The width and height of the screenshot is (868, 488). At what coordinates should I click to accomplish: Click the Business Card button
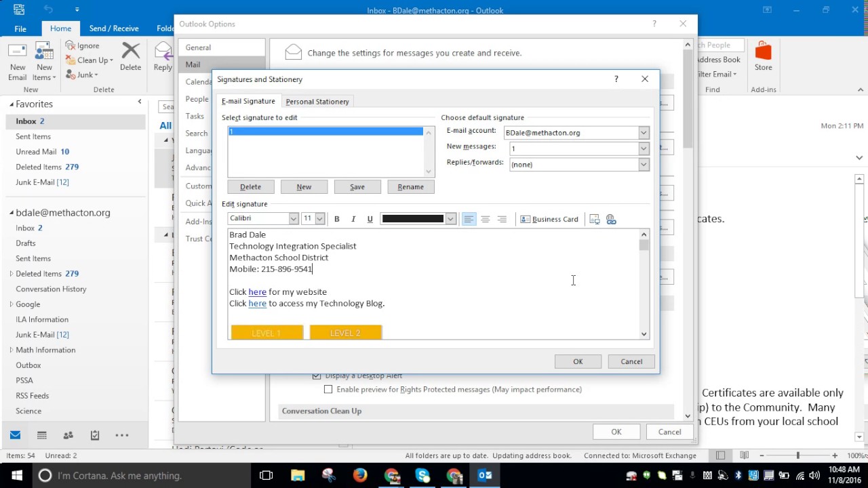click(549, 219)
